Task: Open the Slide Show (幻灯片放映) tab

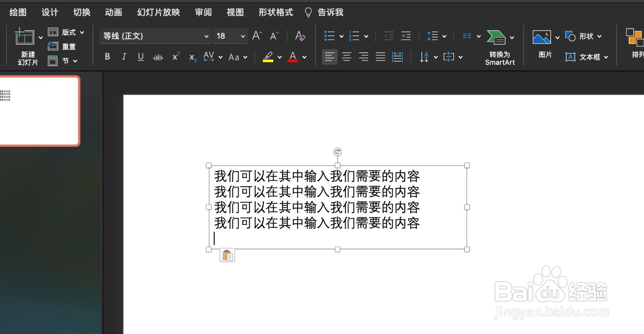Action: click(159, 12)
